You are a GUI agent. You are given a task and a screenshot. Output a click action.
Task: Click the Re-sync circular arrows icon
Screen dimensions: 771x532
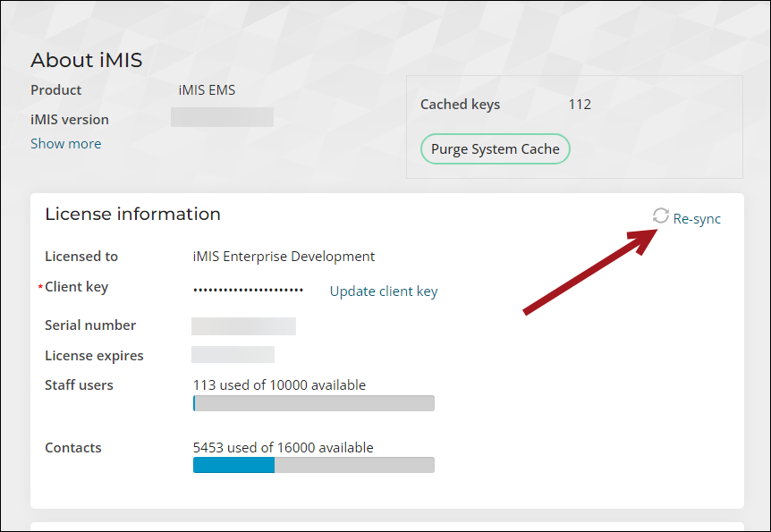660,215
